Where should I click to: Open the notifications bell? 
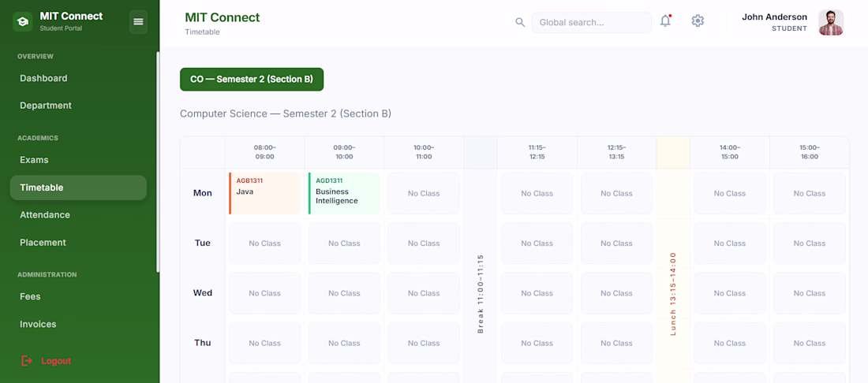[x=665, y=21]
